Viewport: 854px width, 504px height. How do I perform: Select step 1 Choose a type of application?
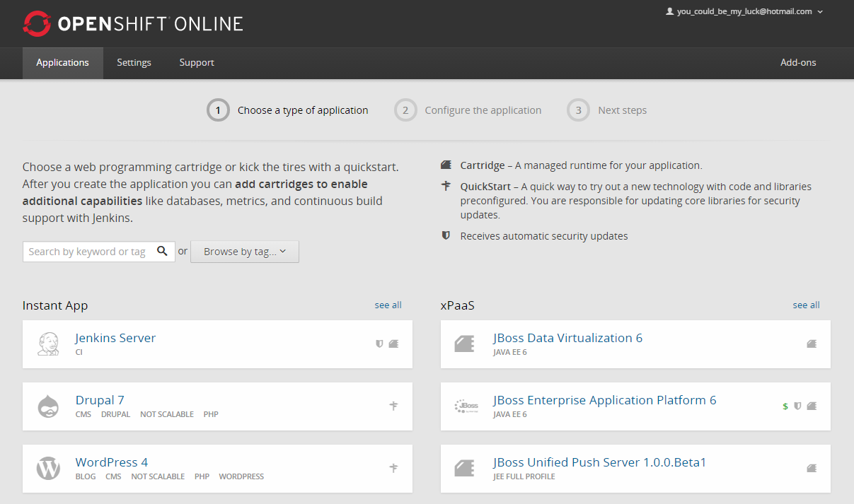point(288,110)
